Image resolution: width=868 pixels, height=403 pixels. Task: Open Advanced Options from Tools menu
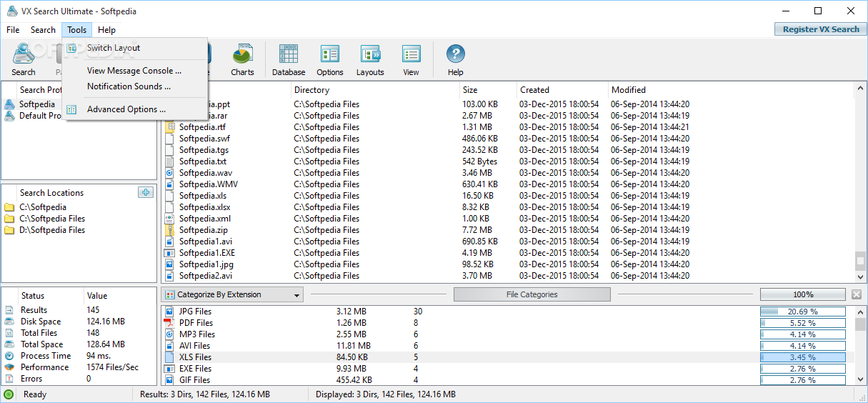(x=135, y=109)
